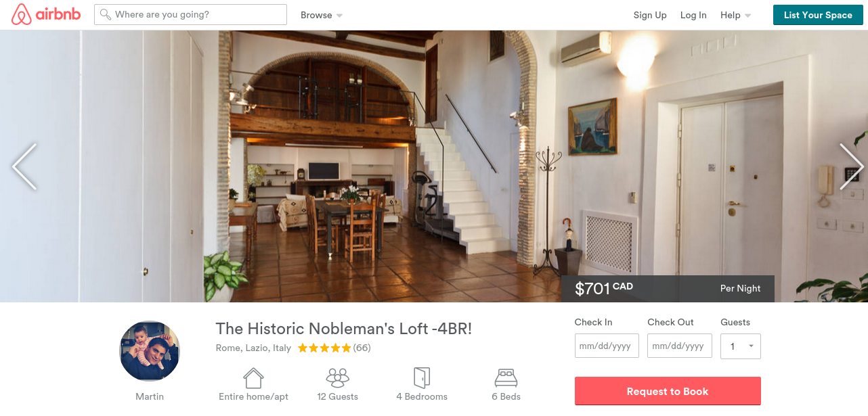
Task: Click the 12 Guests people icon
Action: click(337, 377)
